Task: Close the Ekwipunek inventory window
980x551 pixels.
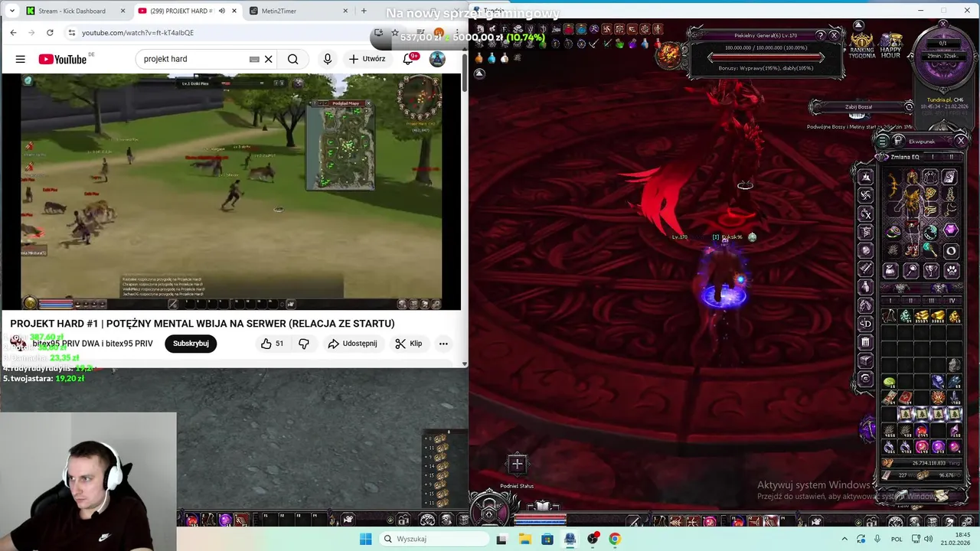Action: (x=961, y=141)
